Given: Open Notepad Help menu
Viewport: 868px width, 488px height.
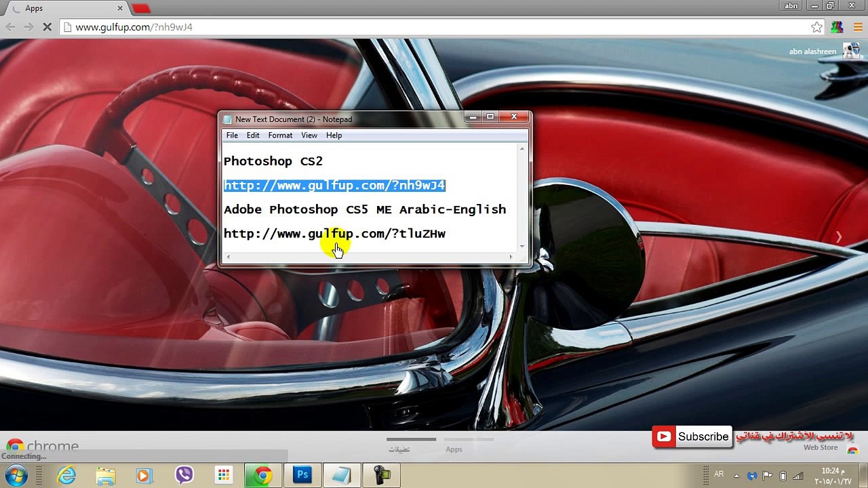Looking at the screenshot, I should pos(334,136).
